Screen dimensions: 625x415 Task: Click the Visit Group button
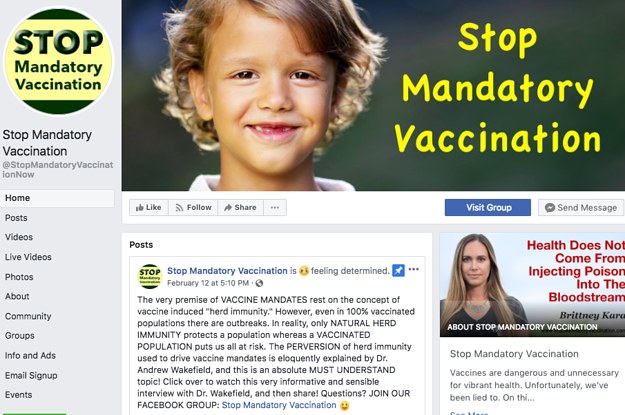487,208
